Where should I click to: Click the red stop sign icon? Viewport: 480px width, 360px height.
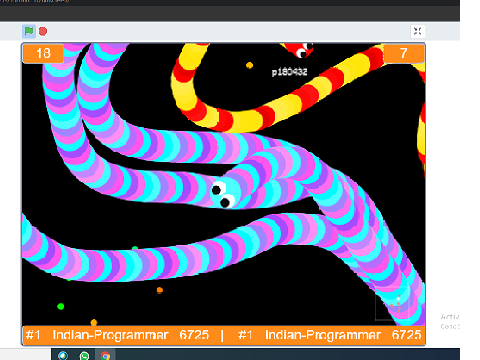(43, 31)
